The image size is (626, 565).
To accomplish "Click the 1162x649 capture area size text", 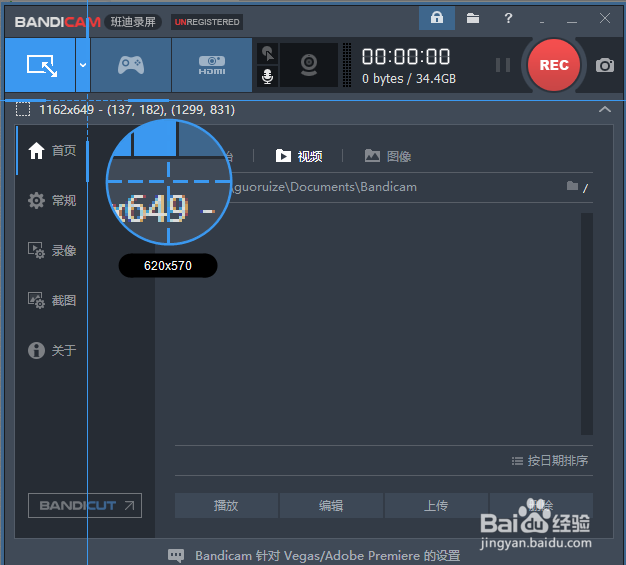I will [67, 109].
